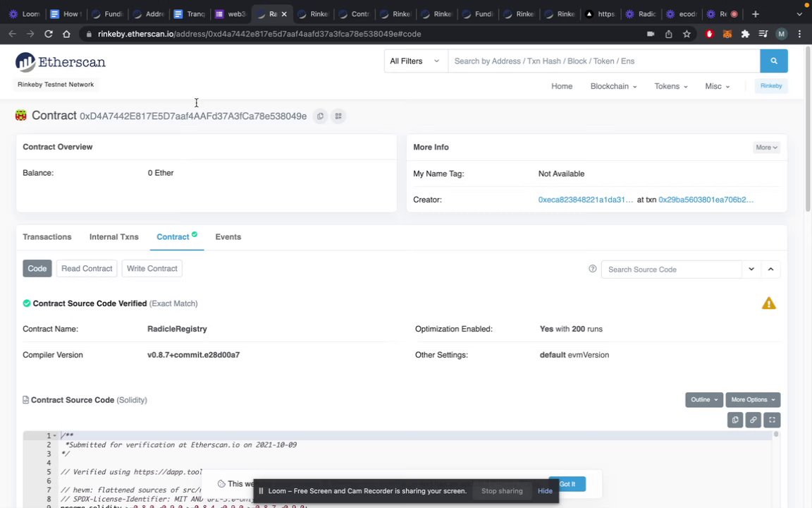Click the RadicleRegistry contract name

pos(177,329)
